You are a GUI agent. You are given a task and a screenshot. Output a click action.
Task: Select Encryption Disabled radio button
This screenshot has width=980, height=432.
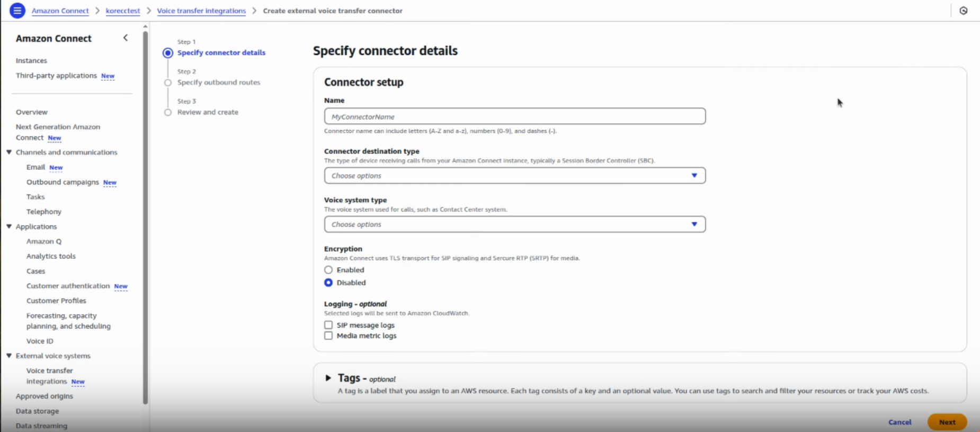(328, 283)
